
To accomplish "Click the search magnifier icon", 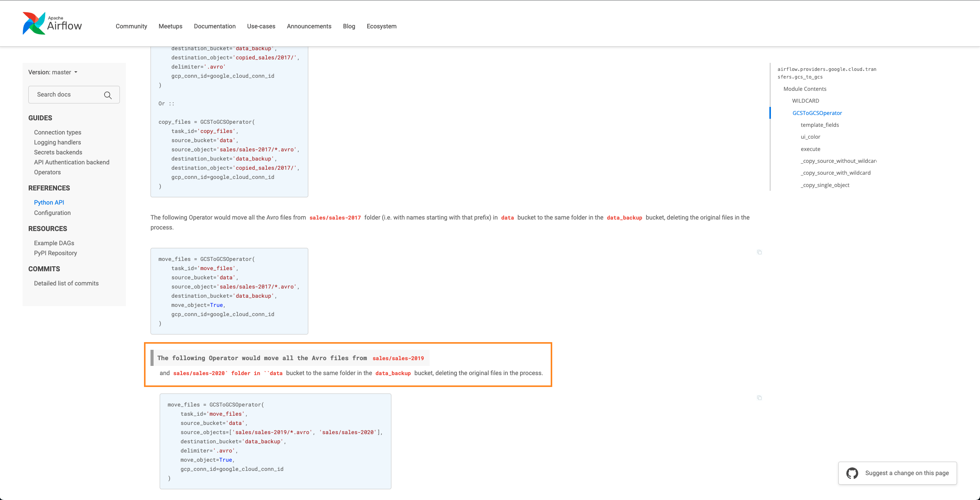I will [108, 95].
